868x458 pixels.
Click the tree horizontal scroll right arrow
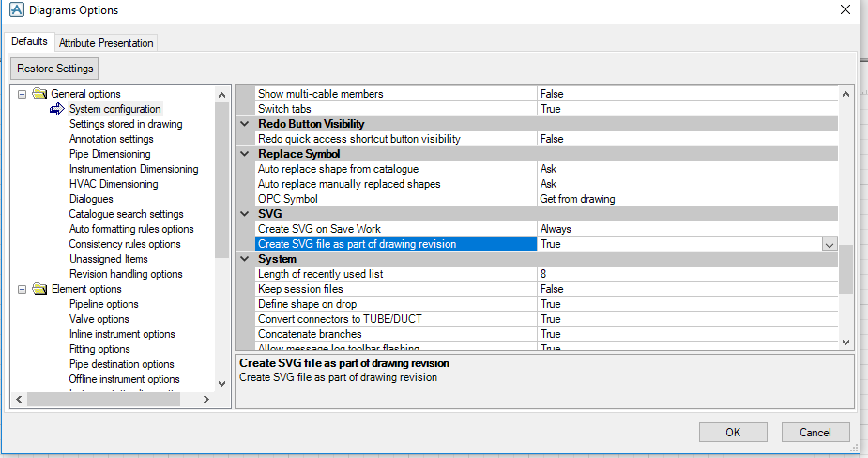coord(206,399)
